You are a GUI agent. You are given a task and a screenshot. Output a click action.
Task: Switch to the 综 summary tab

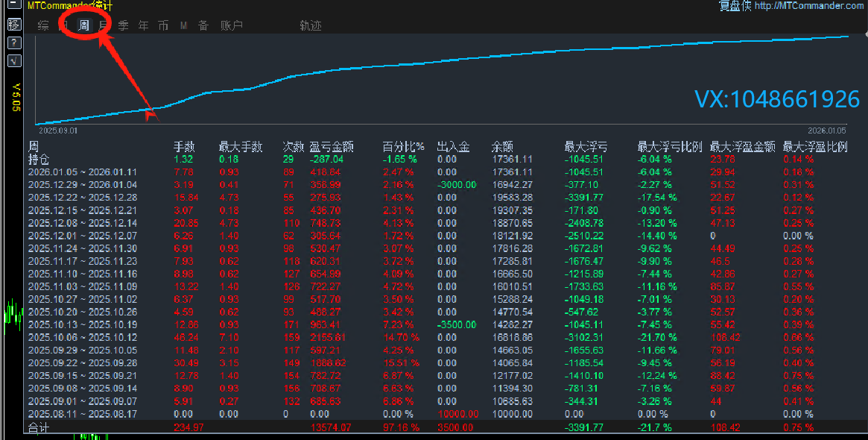[43, 26]
